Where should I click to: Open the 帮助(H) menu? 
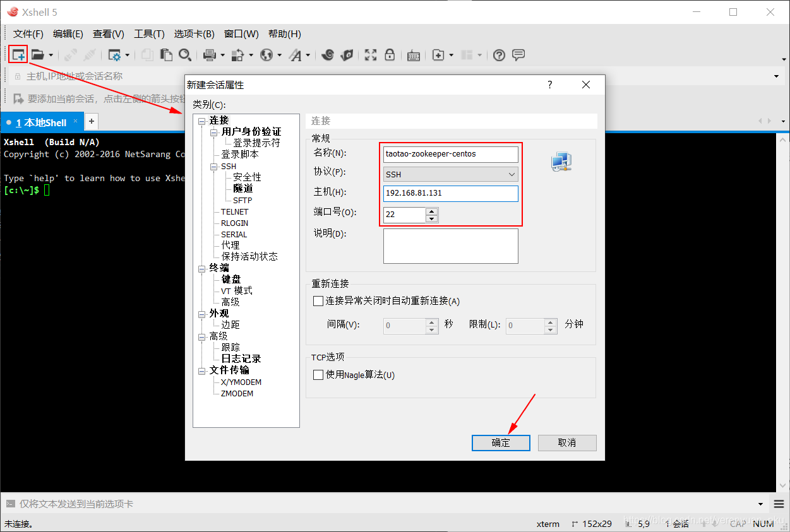(x=285, y=34)
